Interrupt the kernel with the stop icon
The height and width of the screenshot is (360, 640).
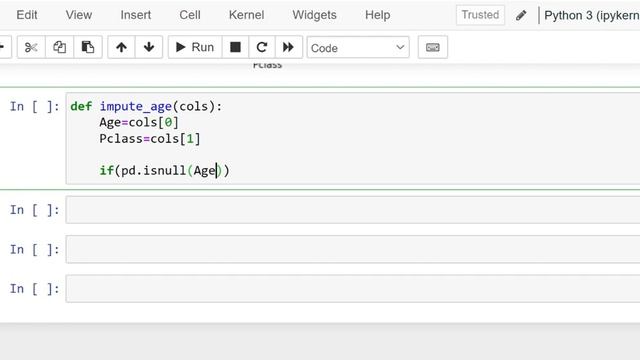pos(236,47)
